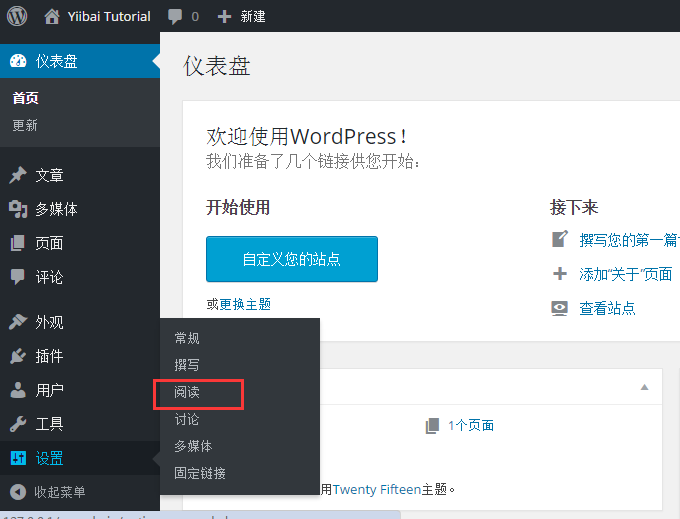The height and width of the screenshot is (519, 680).
Task: Open the 新建 menu in the admin bar
Action: tap(253, 16)
